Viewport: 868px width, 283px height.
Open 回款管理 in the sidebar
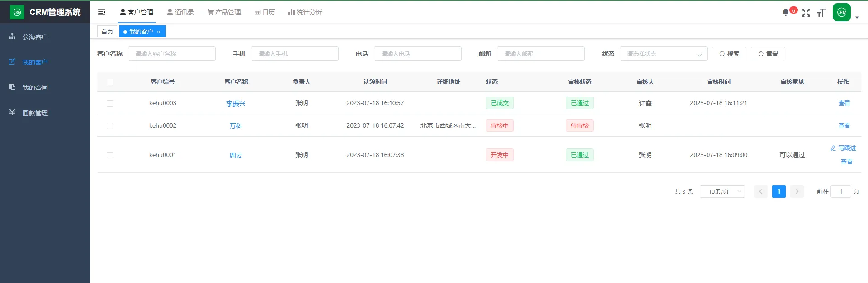[45, 112]
